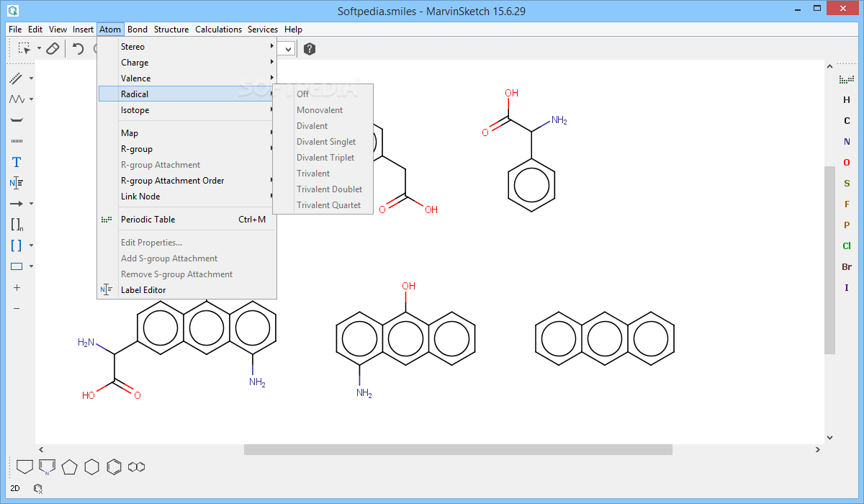This screenshot has height=504, width=864.
Task: Click the horizontal scrollbar thumb
Action: click(x=458, y=449)
